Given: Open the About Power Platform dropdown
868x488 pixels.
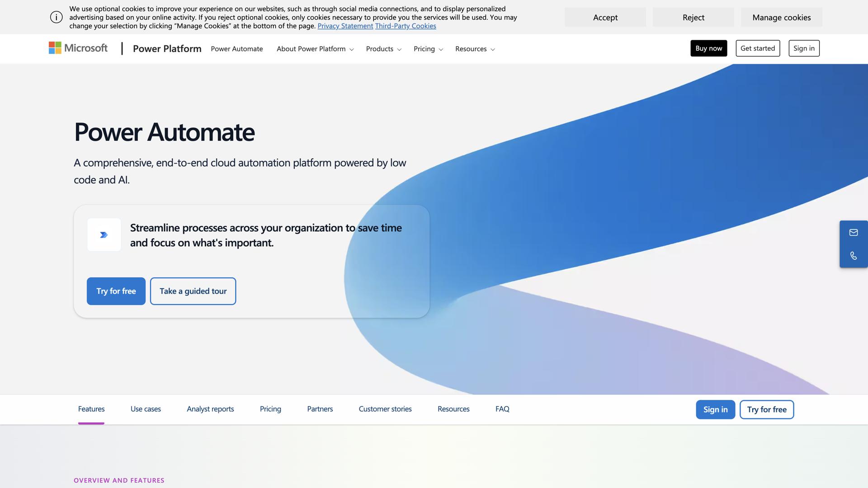Looking at the screenshot, I should 314,48.
